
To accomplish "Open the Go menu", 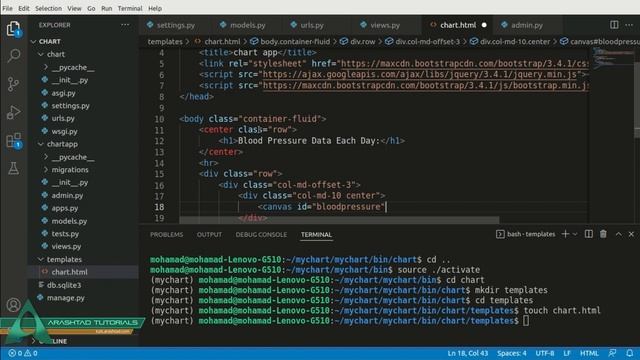I will [91, 8].
